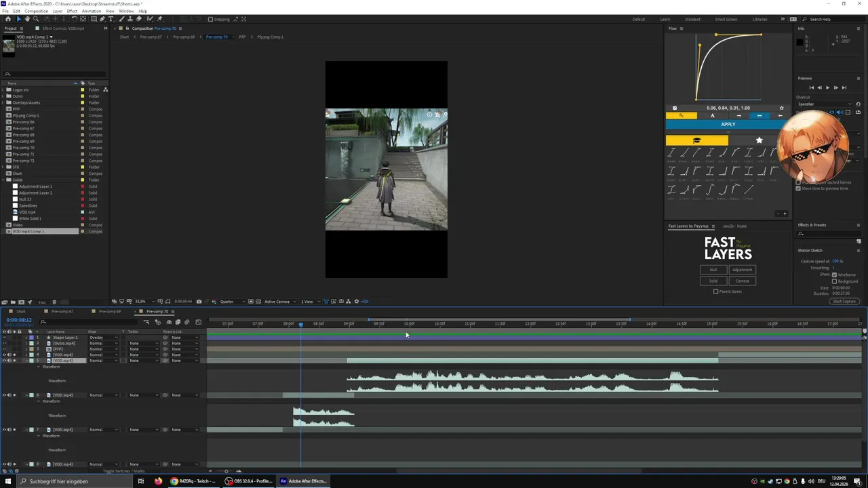Click the Windows Start button
Screen dimensions: 868x488
click(7, 481)
